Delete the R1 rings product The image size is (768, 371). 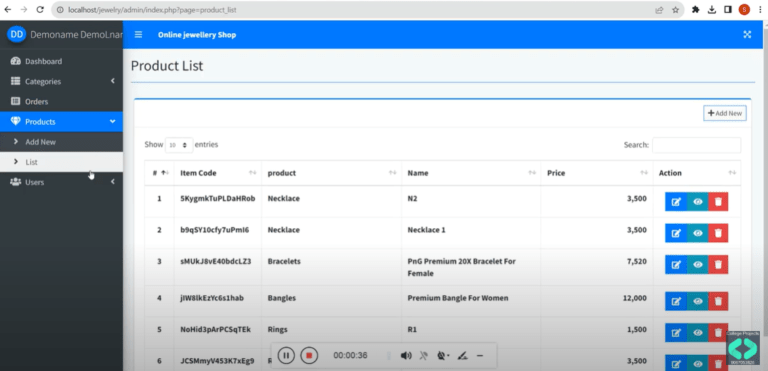click(x=718, y=333)
